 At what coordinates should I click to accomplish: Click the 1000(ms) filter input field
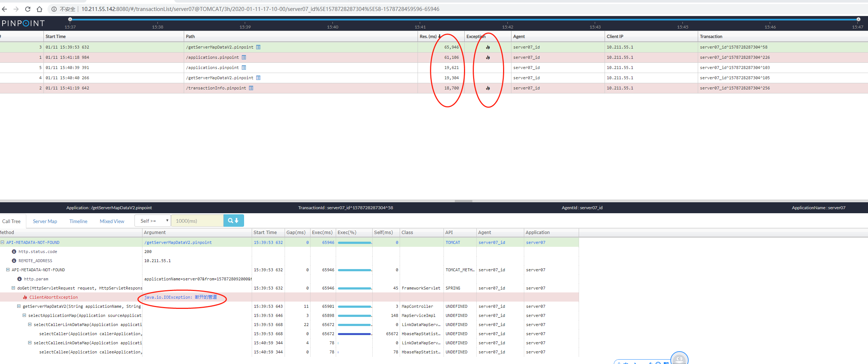tap(197, 221)
